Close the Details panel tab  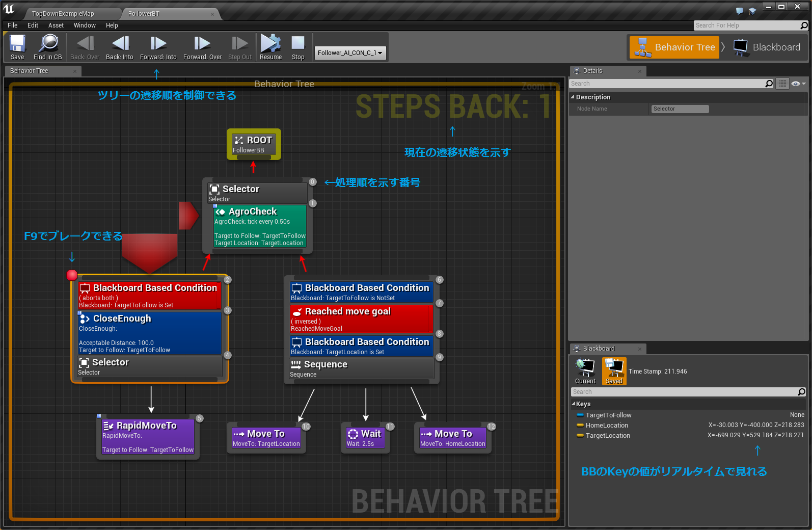coord(640,71)
